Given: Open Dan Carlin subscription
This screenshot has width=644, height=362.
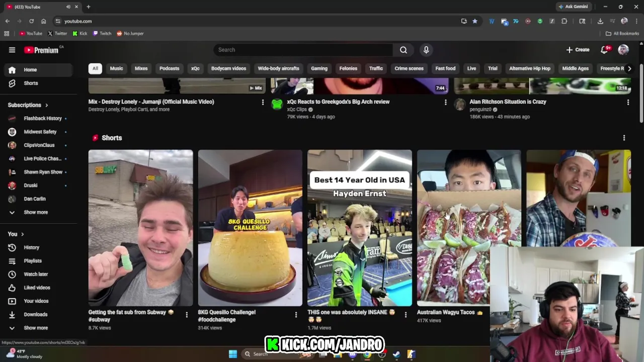Looking at the screenshot, I should coord(39,199).
